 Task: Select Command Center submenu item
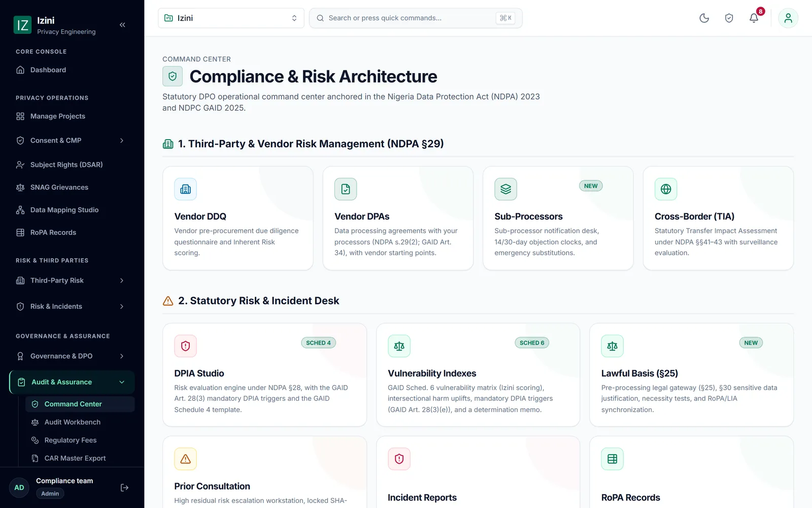point(80,404)
